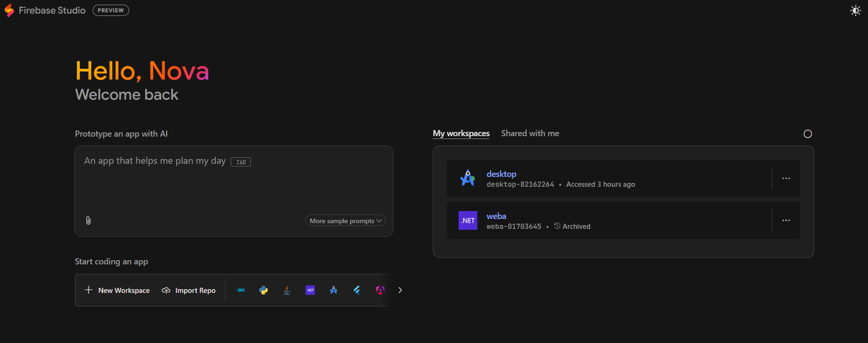868x343 pixels.
Task: Click 'desktop-82162264' ID text
Action: click(x=520, y=184)
